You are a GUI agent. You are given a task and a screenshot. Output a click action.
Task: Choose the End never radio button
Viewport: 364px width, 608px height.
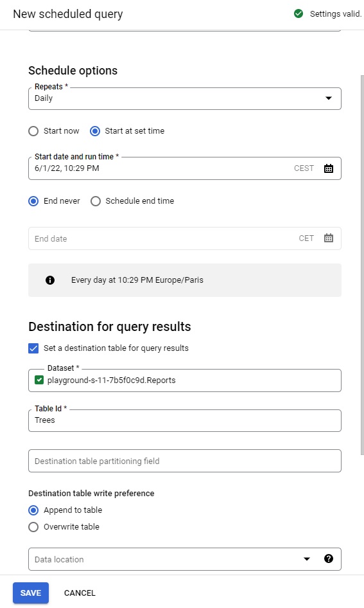tap(33, 201)
